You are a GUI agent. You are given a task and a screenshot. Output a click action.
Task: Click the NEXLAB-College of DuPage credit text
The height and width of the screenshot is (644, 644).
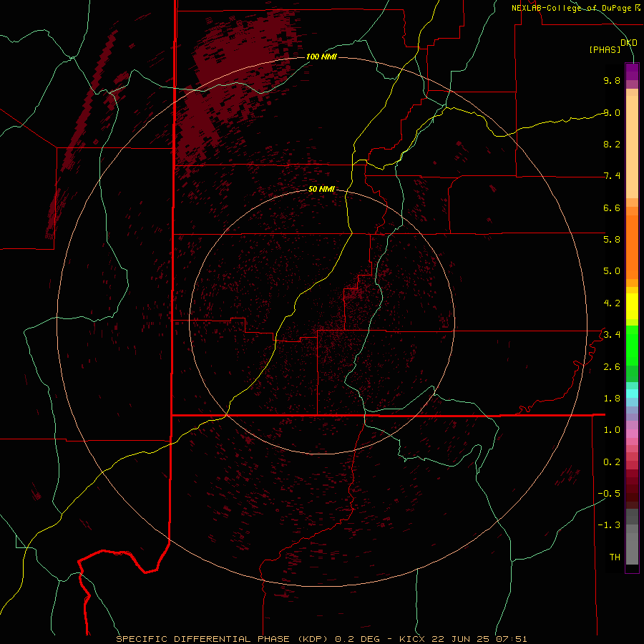tap(572, 8)
